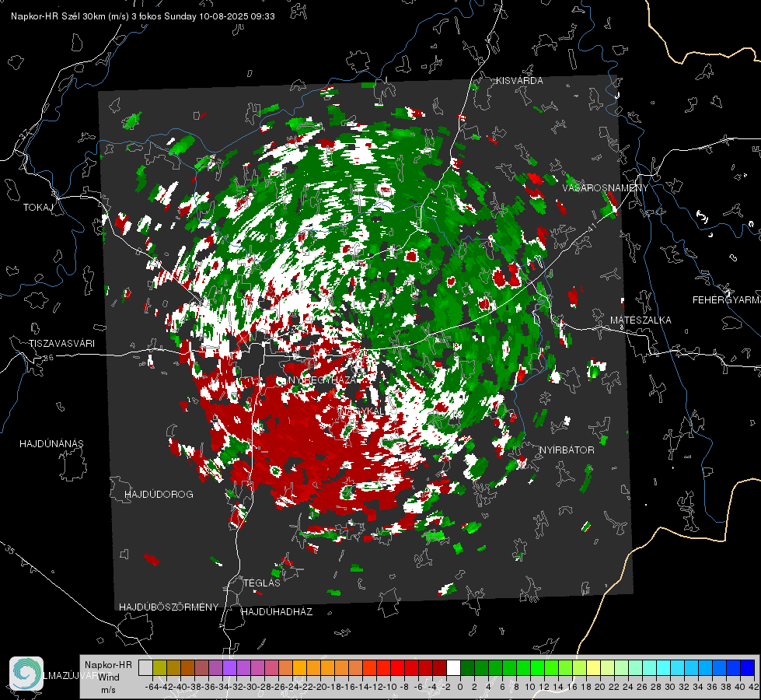Click the 'Napkor-HR' legend title
The image size is (761, 700).
108,665
